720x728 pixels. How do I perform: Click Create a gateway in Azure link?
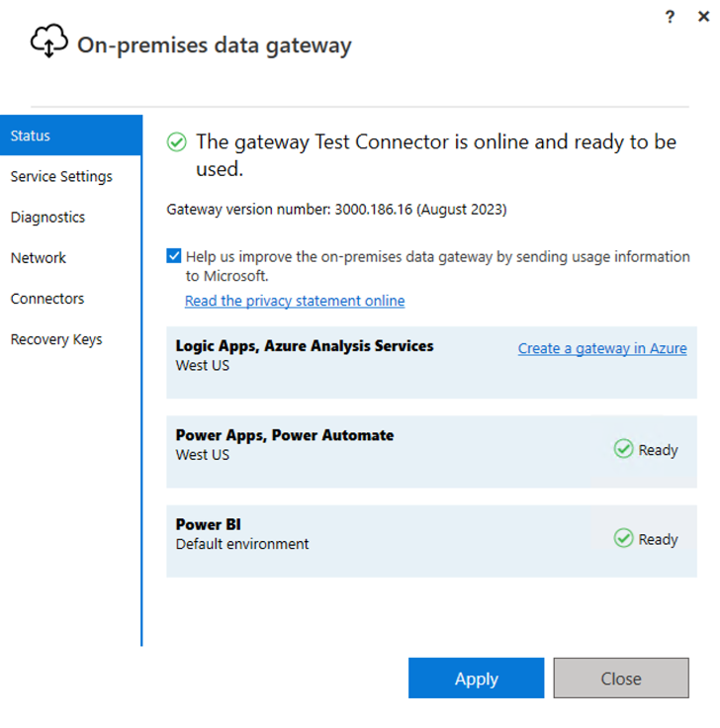pyautogui.click(x=602, y=348)
